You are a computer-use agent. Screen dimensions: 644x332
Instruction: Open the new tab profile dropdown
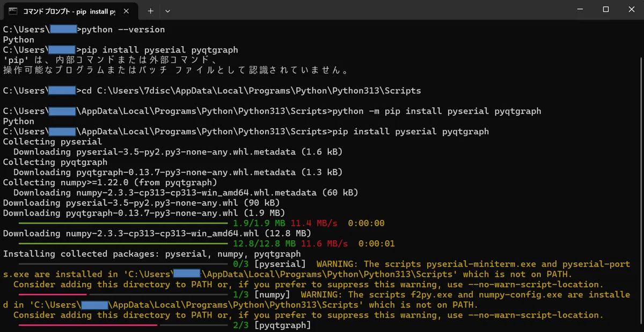168,11
